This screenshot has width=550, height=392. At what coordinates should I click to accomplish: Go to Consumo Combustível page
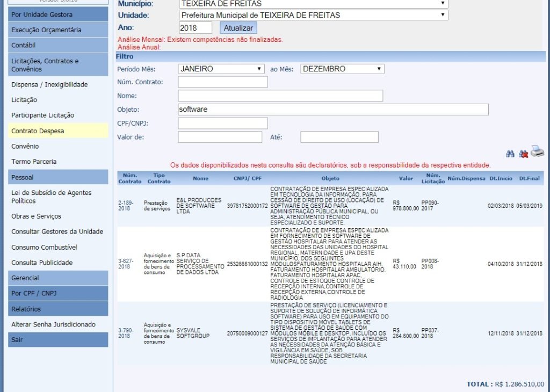(x=45, y=247)
